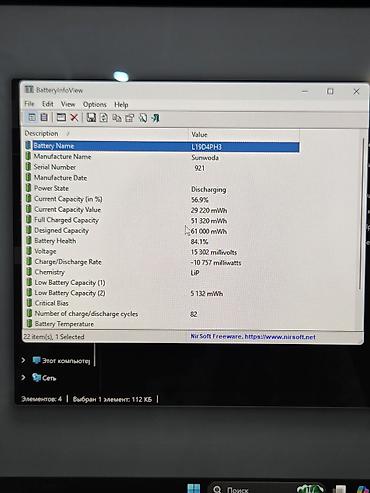The width and height of the screenshot is (370, 493).
Task: Refresh battery data with the toolbar refresh icon
Action: (x=104, y=118)
